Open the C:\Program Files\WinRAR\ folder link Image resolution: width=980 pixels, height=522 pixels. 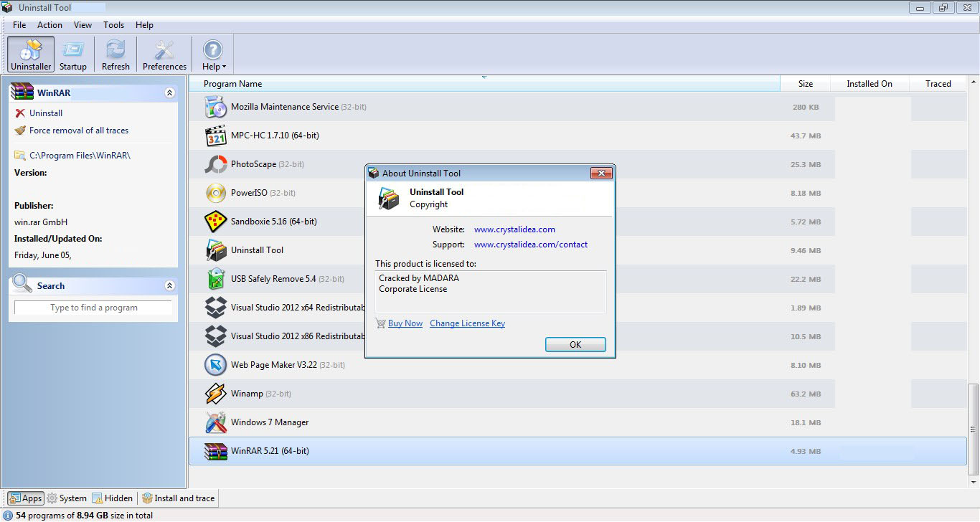click(x=80, y=155)
